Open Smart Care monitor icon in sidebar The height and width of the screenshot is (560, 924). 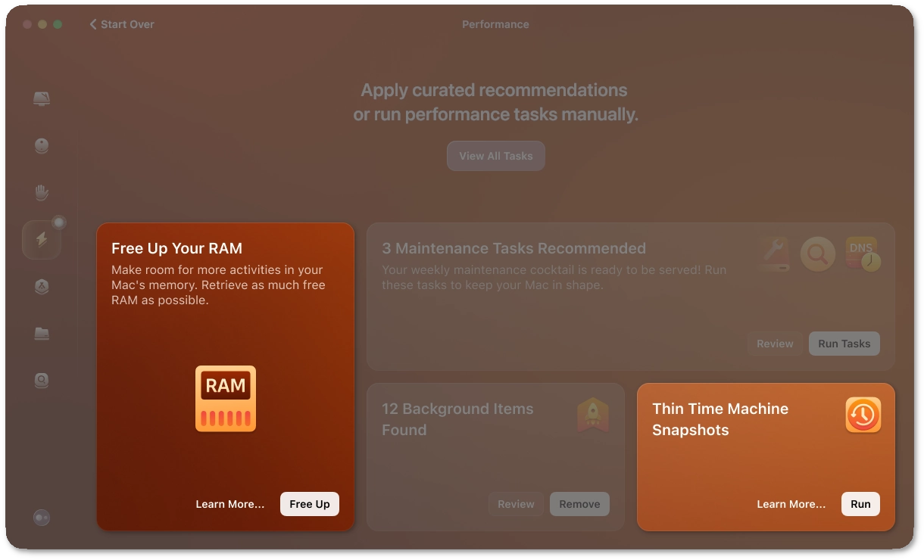pyautogui.click(x=42, y=99)
